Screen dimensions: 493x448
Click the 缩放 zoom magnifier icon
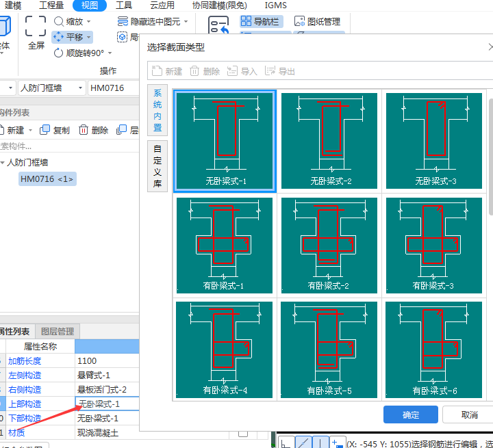(x=59, y=21)
